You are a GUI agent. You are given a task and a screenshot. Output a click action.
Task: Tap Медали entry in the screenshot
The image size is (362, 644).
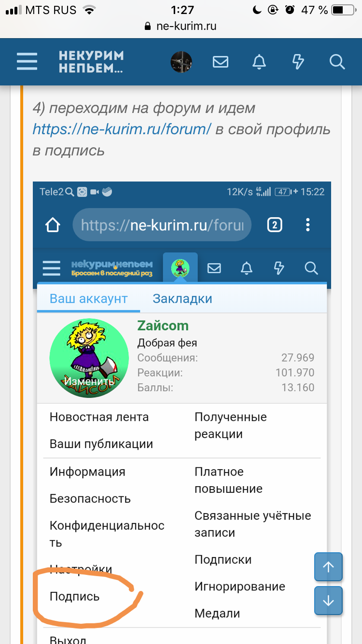[x=217, y=614]
